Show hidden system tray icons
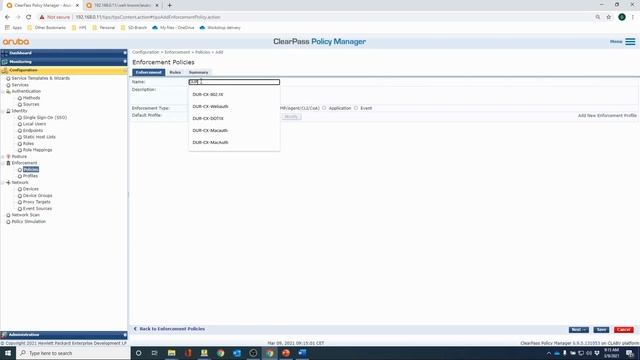This screenshot has height=360, width=640. click(x=549, y=353)
